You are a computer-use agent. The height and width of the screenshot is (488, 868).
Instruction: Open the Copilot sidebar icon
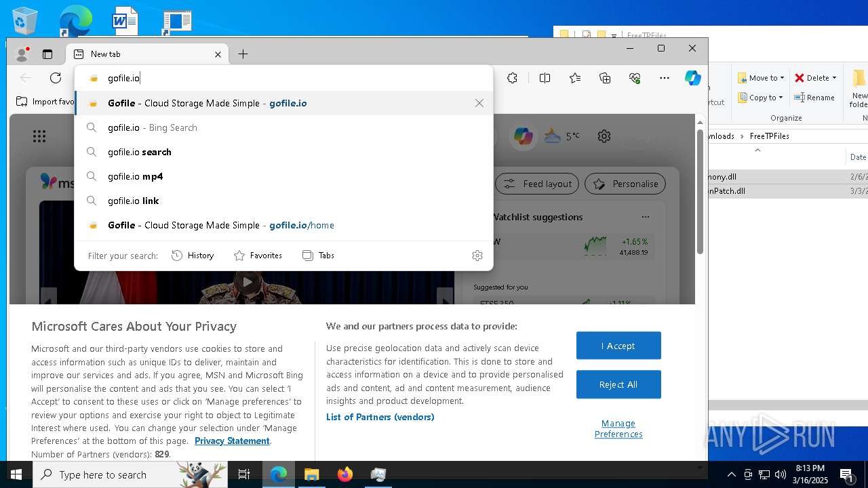(x=692, y=78)
